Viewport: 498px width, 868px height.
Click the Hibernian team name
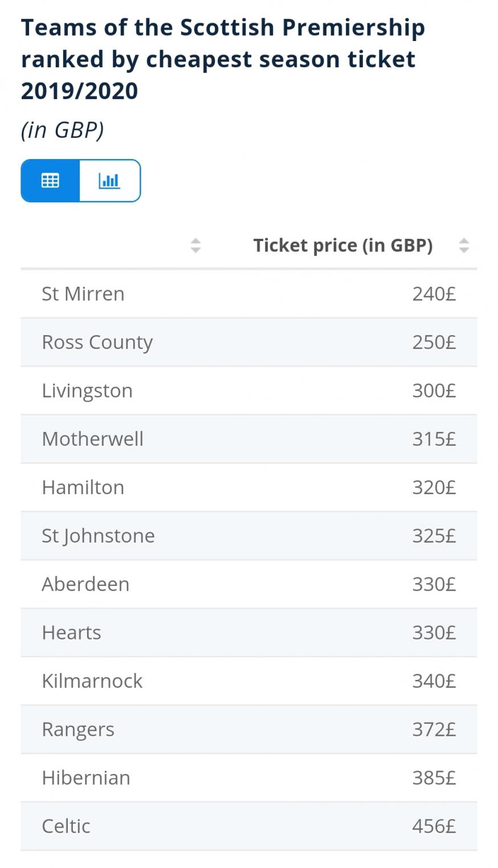click(x=85, y=778)
